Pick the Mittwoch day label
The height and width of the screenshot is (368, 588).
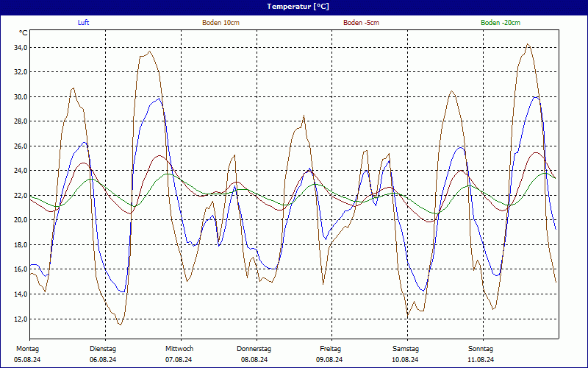click(179, 348)
